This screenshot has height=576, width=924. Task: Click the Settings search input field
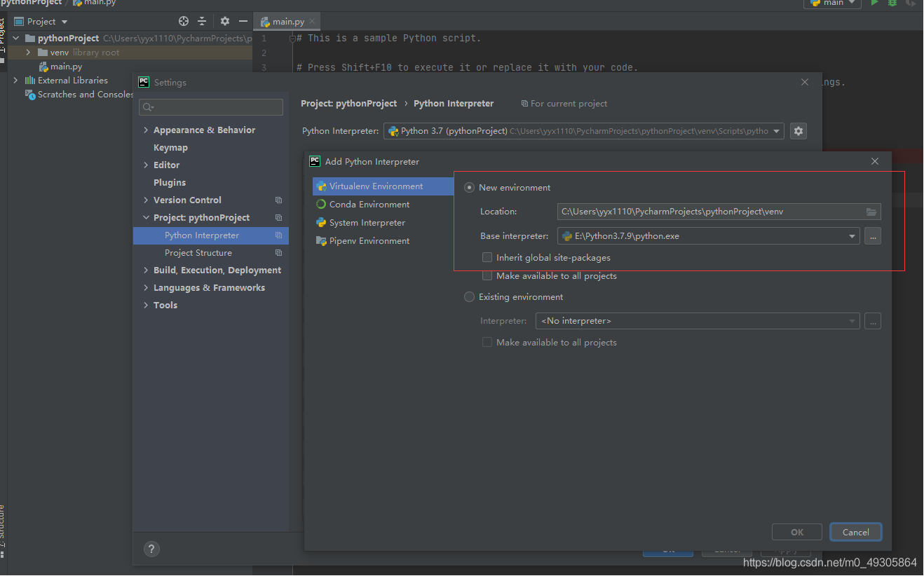click(211, 107)
